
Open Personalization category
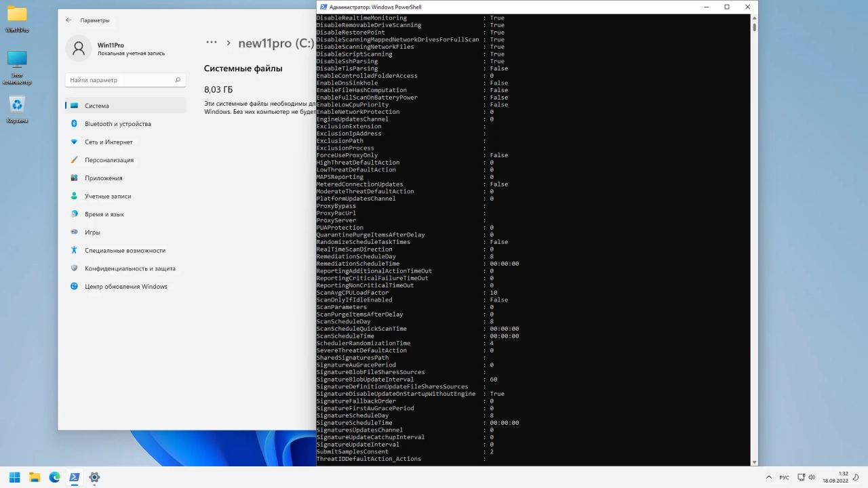tap(125, 160)
